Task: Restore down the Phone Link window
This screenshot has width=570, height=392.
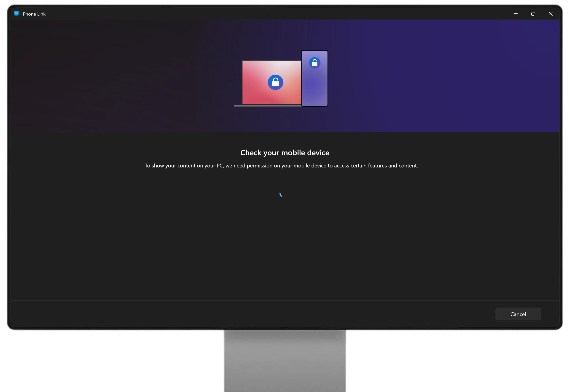Action: [533, 14]
